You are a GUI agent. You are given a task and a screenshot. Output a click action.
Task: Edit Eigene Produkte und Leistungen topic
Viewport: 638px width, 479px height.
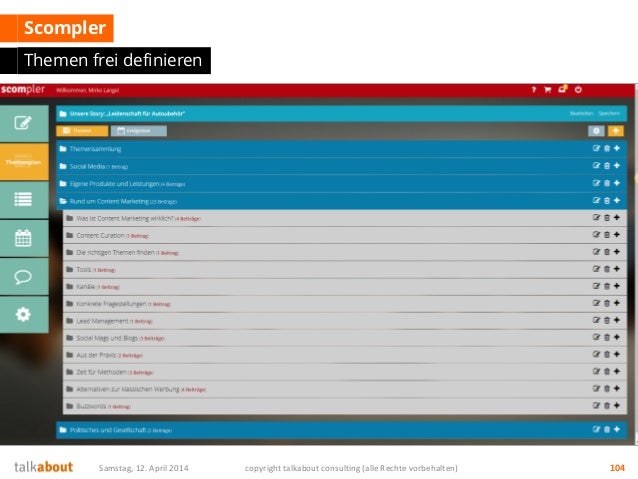(x=596, y=183)
